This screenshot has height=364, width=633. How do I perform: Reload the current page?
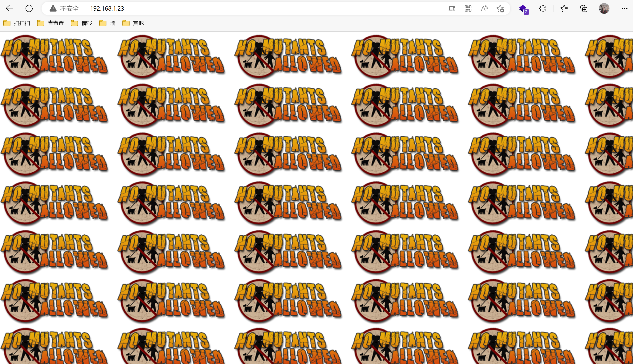click(29, 8)
